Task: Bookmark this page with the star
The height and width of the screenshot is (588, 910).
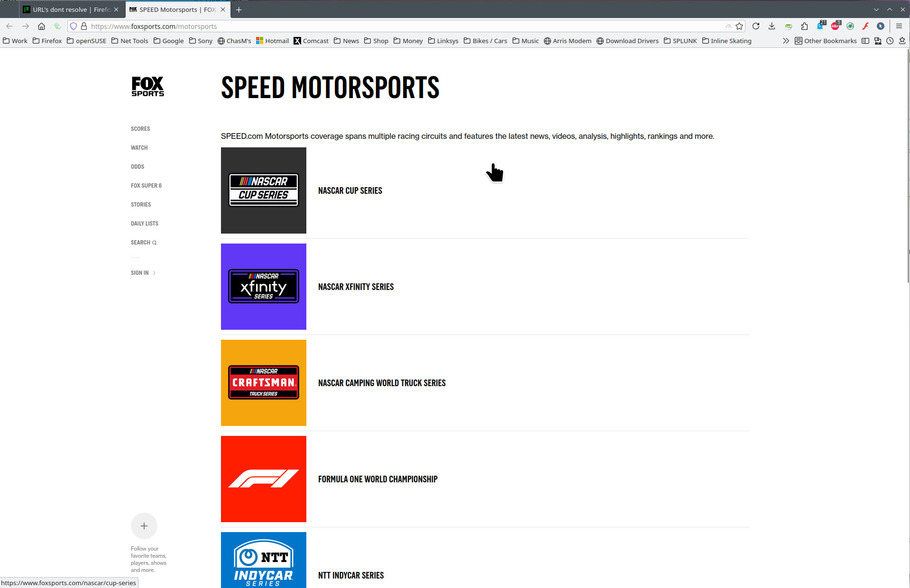Action: tap(739, 27)
